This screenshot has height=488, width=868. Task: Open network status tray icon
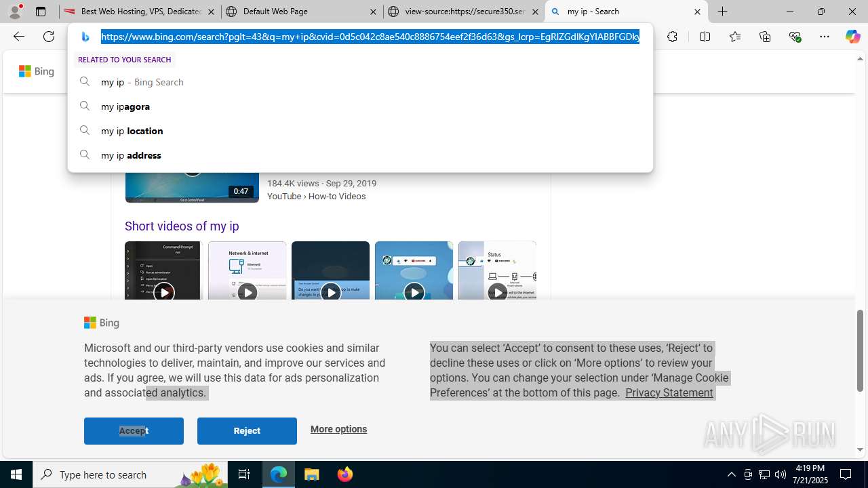click(x=764, y=474)
